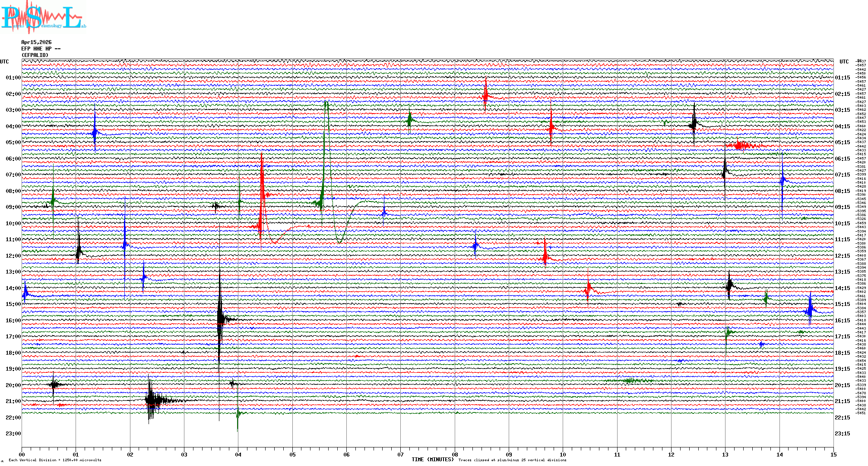Click minute 07 on bottom axis
This screenshot has height=466, width=868.
pyautogui.click(x=401, y=454)
